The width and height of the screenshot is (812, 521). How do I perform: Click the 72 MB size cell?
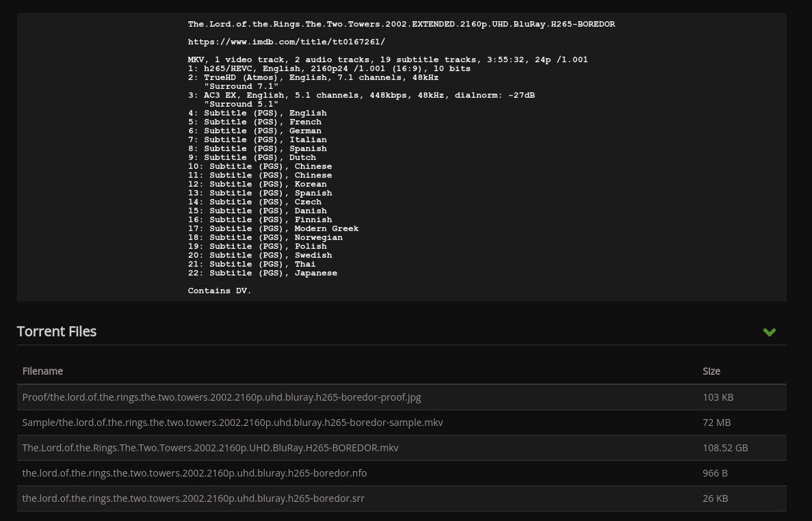click(716, 423)
